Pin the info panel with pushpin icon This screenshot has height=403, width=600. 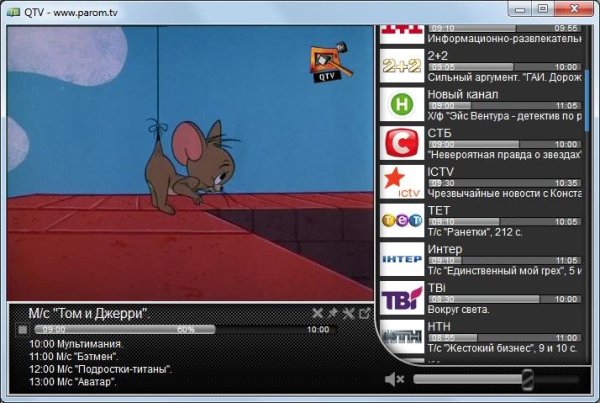332,313
